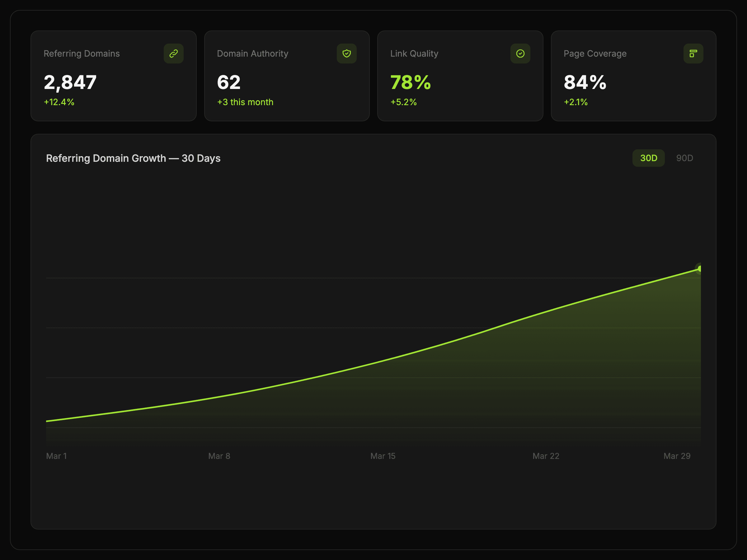The image size is (747, 560).
Task: Click the checkmark circle icon on Link Quality
Action: tap(520, 53)
